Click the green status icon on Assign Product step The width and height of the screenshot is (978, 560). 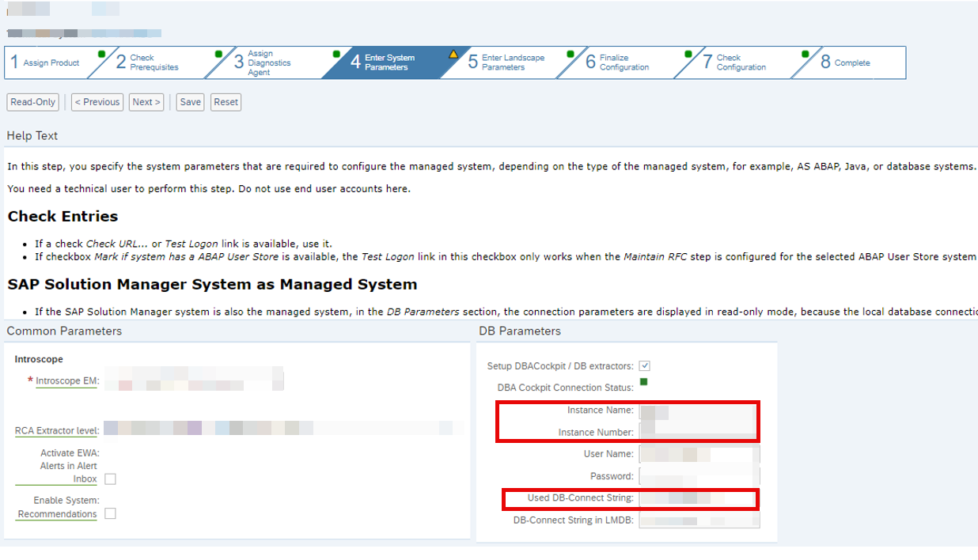tap(101, 55)
